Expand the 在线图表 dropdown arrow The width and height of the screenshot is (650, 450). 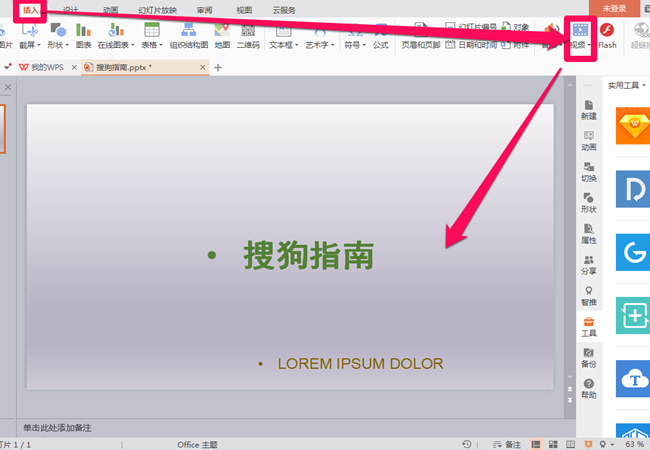133,45
